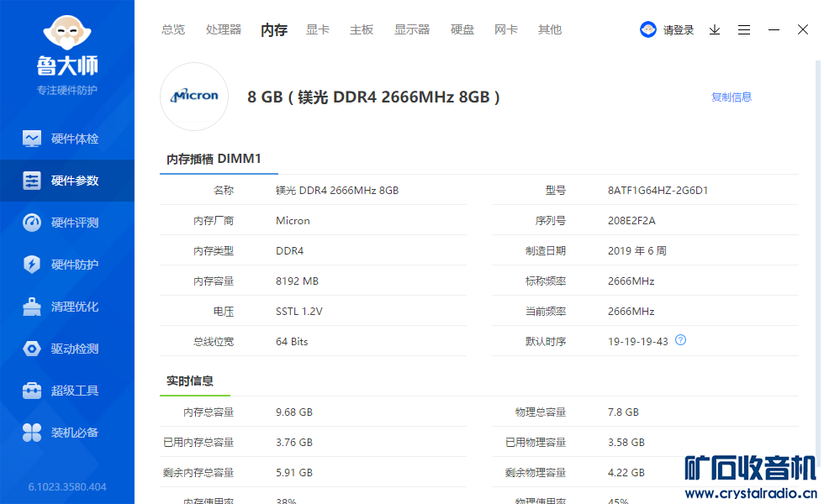Switch to the 显卡 tab
The image size is (824, 504).
318,30
